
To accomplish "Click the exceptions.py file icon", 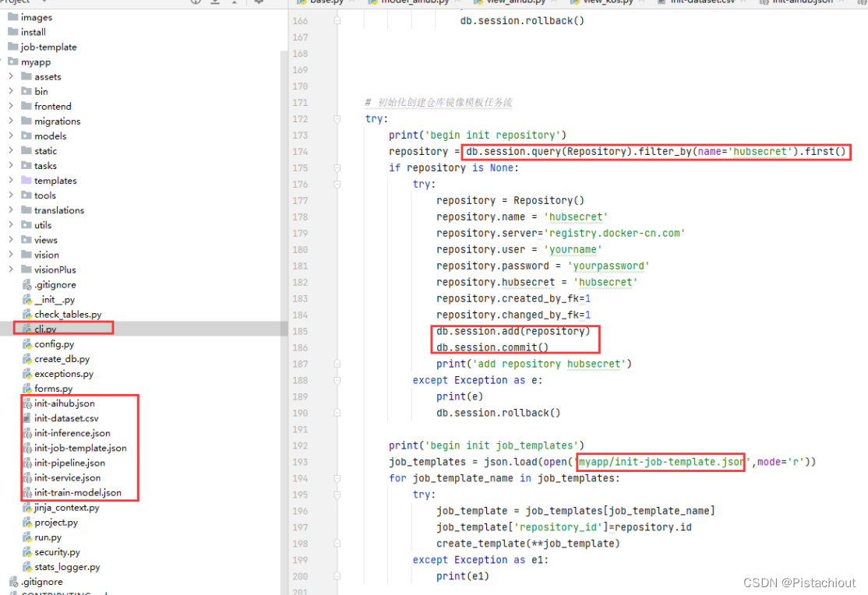I will (x=27, y=374).
